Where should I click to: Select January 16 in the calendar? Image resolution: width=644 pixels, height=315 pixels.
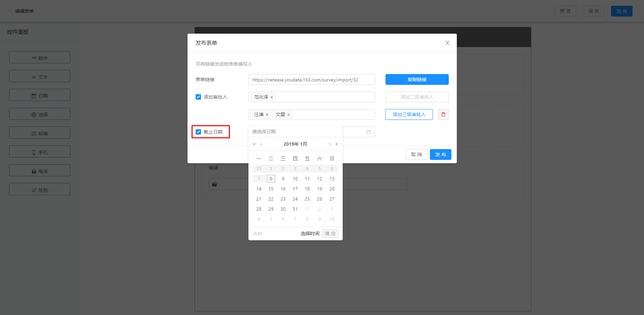pyautogui.click(x=283, y=189)
